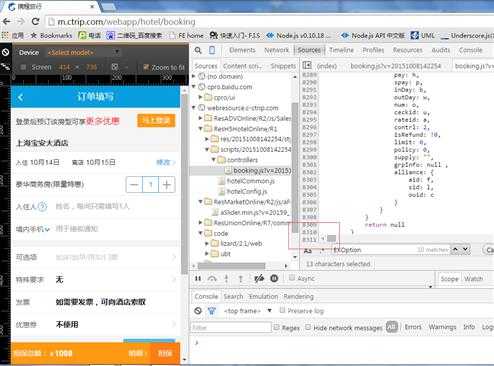Open the FE home bookmark
The image size is (494, 366).
coord(187,35)
